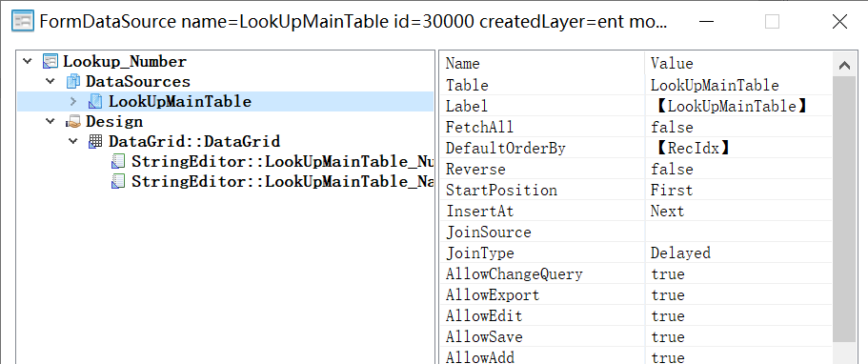Click the FetchAll property name

[479, 128]
